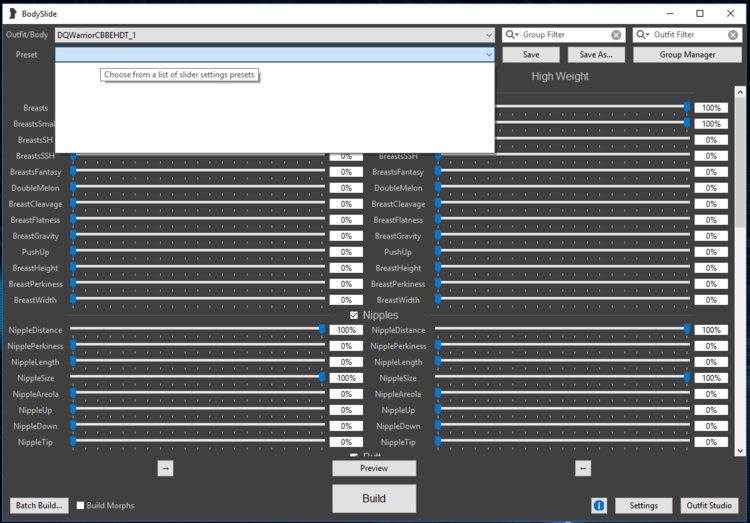The height and width of the screenshot is (523, 750).
Task: Enable the Build Morphs checkbox
Action: tap(80, 505)
